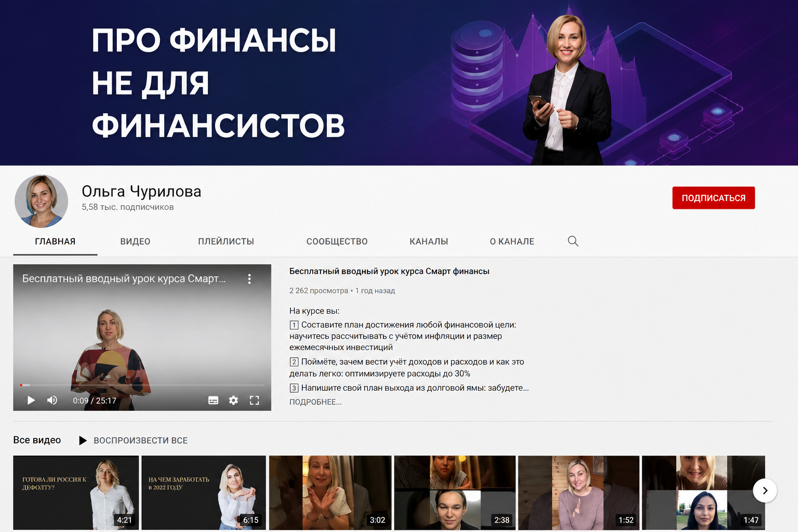Seek along the video progress bar
The image size is (798, 532).
pos(142,385)
